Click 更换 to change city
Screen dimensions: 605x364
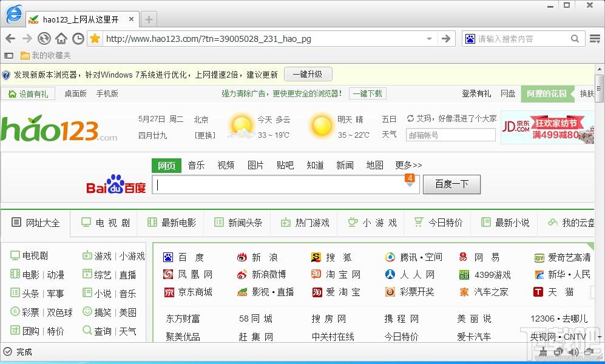(x=204, y=135)
